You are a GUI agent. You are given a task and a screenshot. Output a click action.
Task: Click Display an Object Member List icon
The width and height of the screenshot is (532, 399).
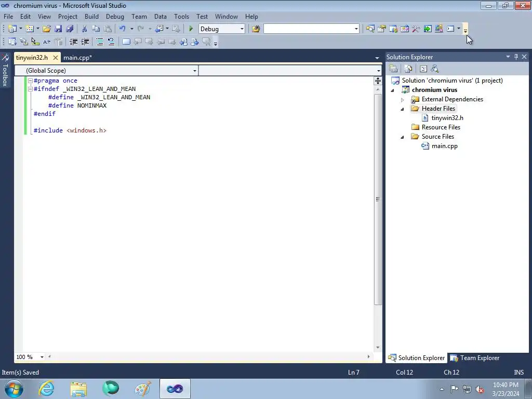click(x=12, y=42)
